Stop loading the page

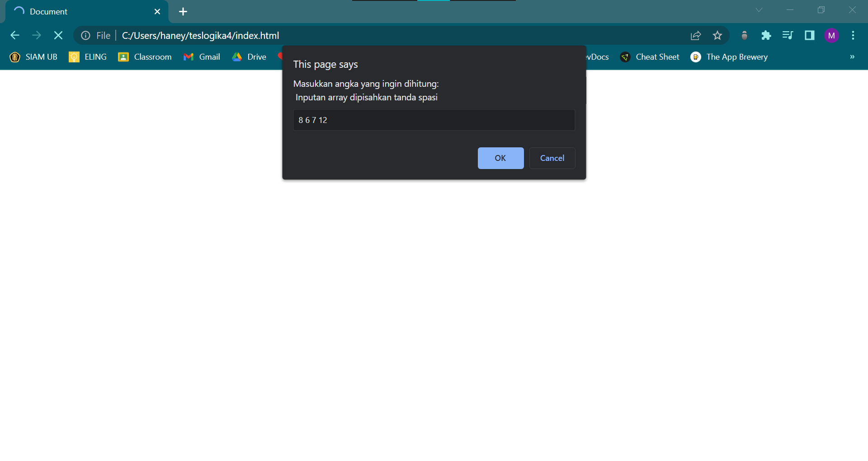(x=58, y=35)
